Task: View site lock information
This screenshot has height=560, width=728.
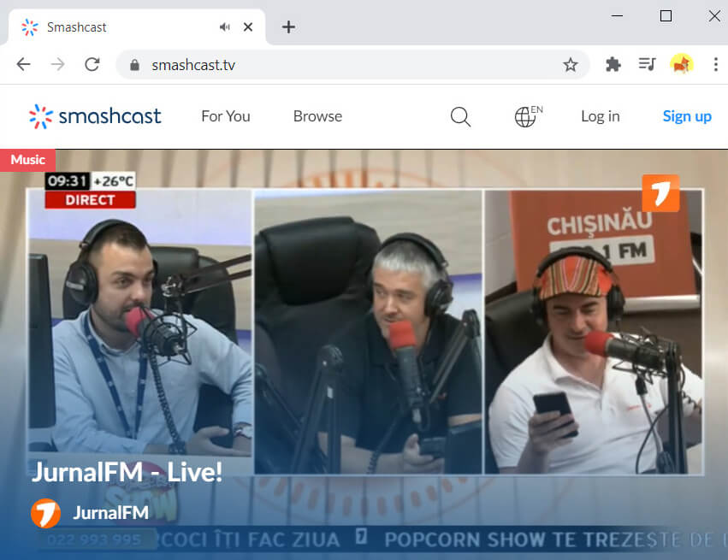Action: (134, 65)
